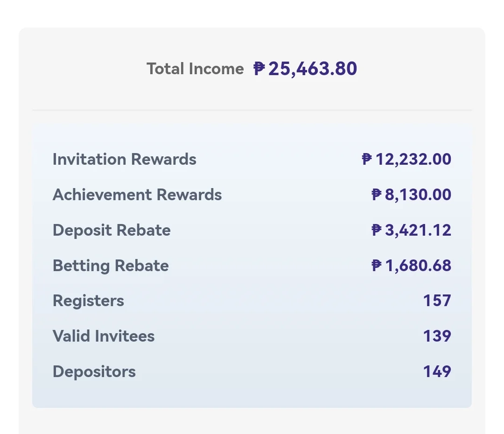Click the ₱3,421.12 deposit rebate value
Screen dimensions: 504x434
pos(411,230)
